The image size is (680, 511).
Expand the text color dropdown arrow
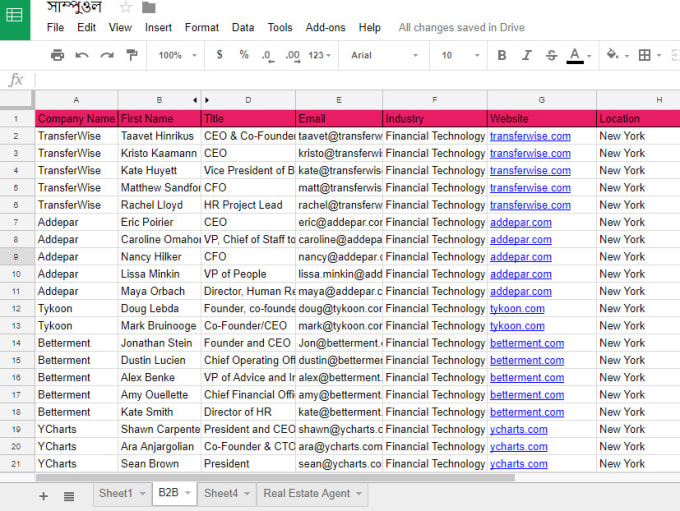point(589,56)
